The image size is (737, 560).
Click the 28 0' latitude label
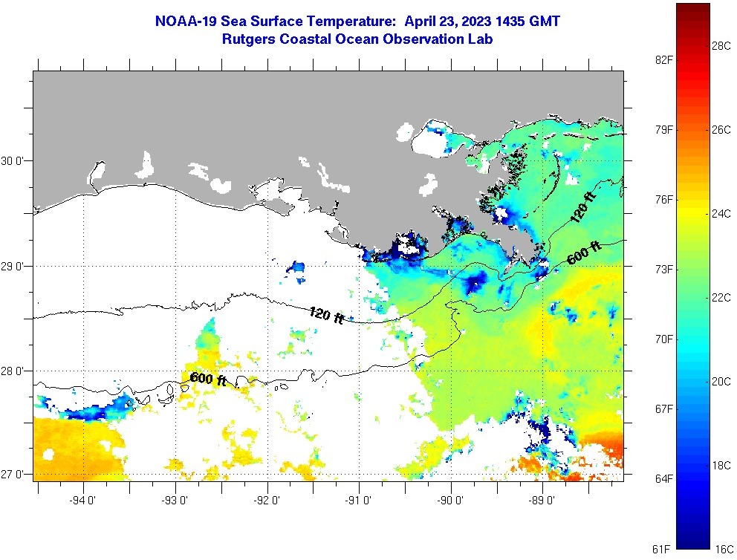11,371
